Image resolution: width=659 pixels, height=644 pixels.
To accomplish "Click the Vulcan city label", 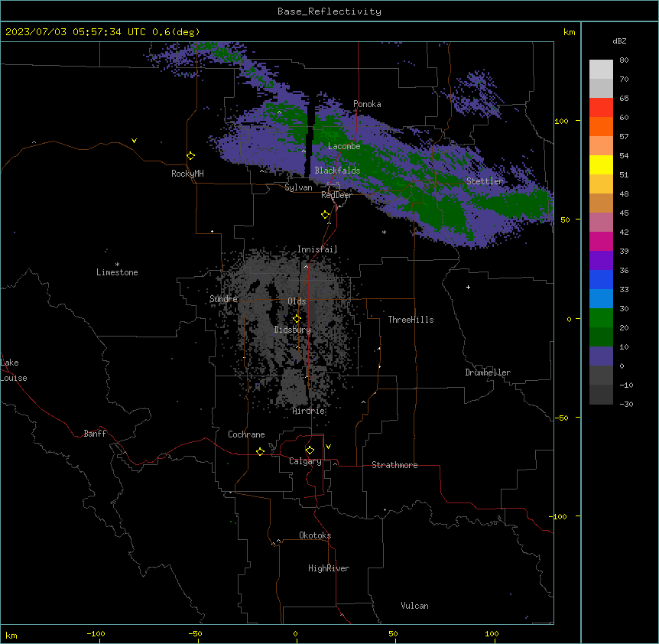I will [415, 606].
